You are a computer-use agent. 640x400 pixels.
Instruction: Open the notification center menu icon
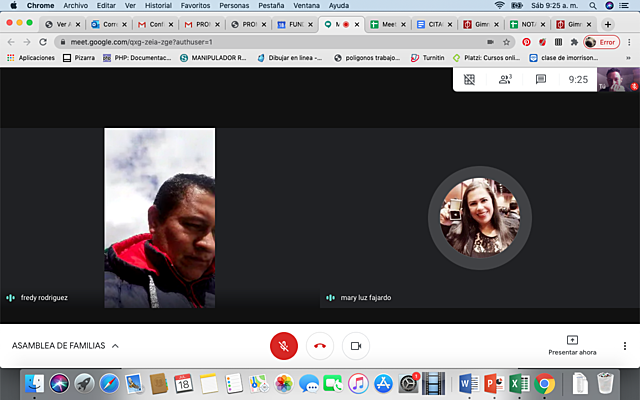pos(624,5)
